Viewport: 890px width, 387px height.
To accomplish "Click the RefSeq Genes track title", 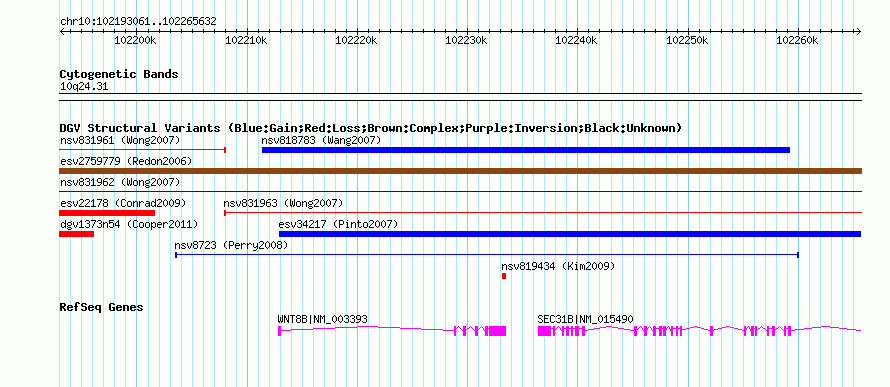I will pos(101,307).
